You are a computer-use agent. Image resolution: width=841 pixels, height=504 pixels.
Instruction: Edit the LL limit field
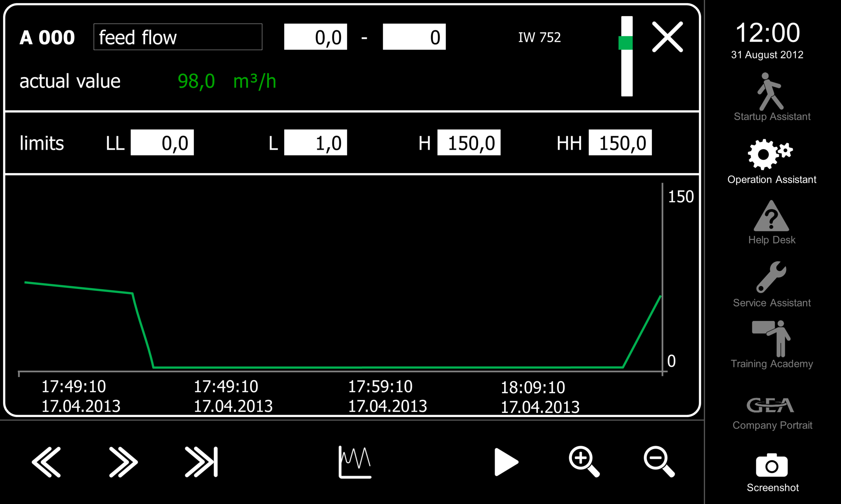(x=162, y=143)
